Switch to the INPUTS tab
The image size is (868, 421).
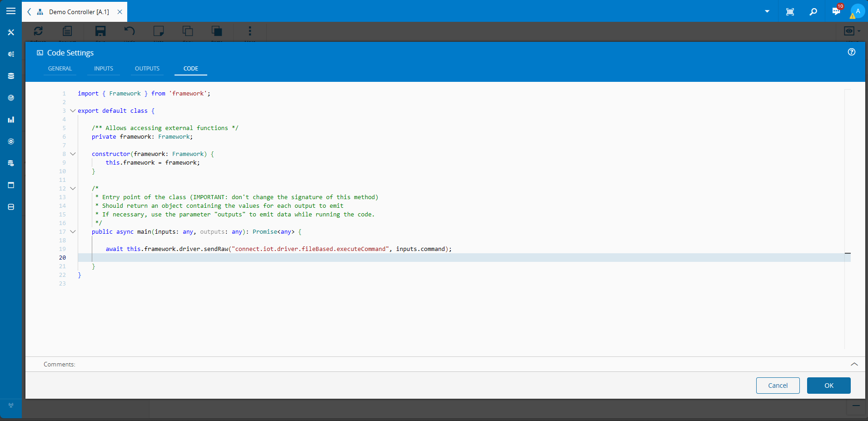(x=104, y=69)
